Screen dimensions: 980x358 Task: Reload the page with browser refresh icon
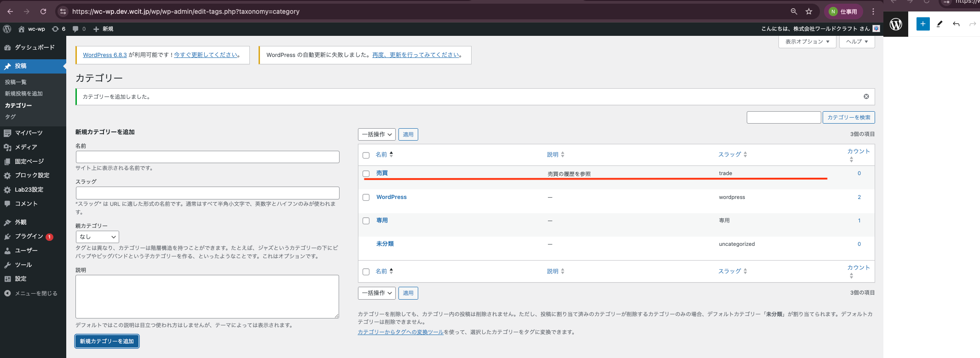click(43, 11)
